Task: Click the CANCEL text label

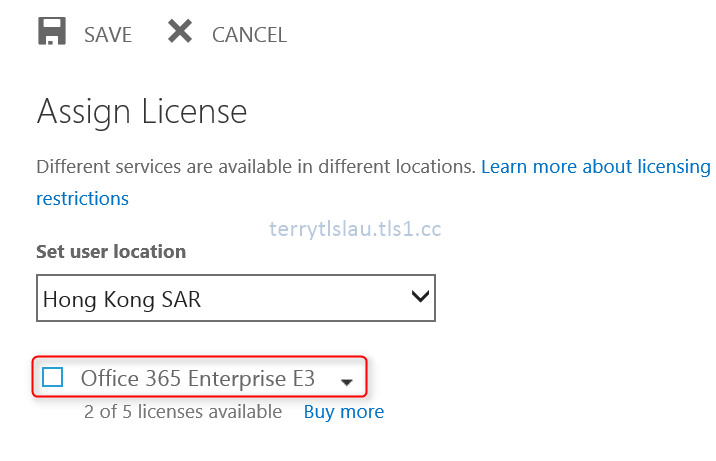Action: (249, 35)
